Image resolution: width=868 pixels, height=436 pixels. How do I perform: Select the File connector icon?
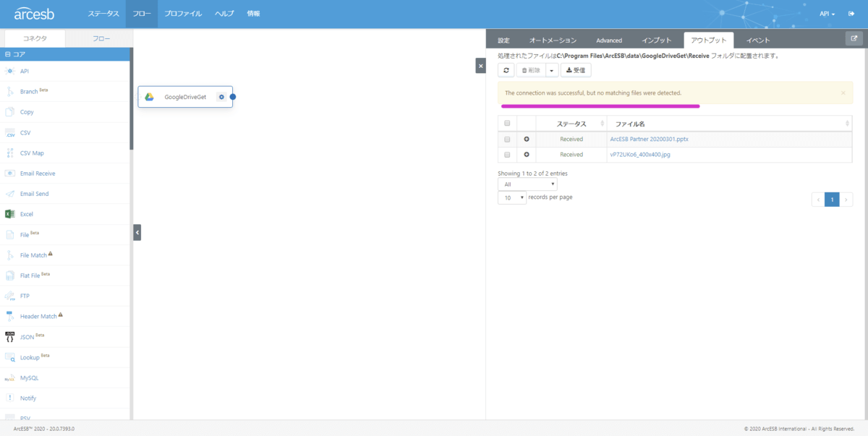(10, 235)
